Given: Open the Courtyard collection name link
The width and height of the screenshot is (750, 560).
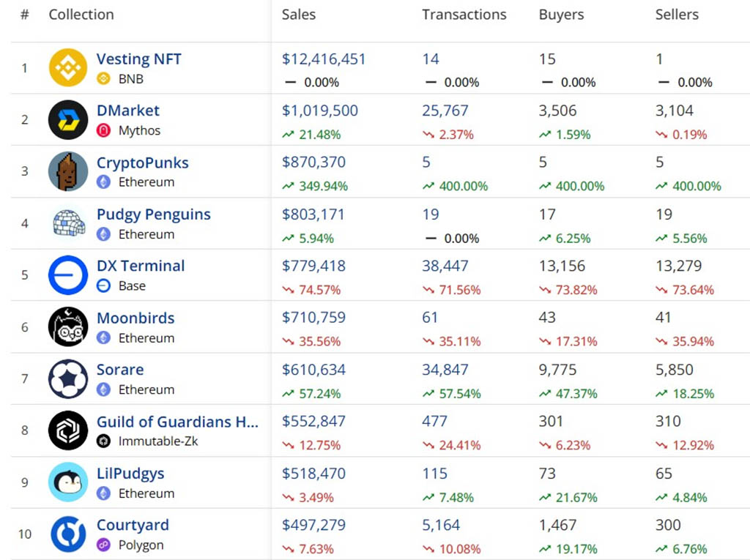Looking at the screenshot, I should tap(133, 525).
